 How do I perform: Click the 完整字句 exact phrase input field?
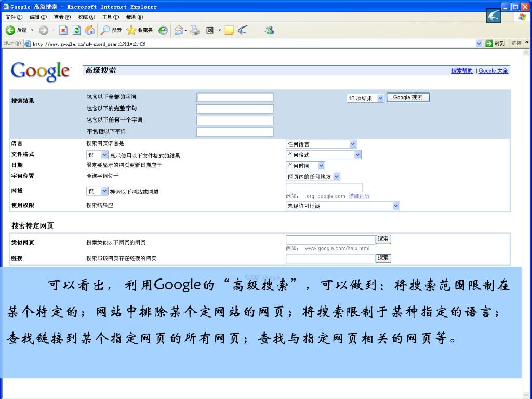pos(235,109)
